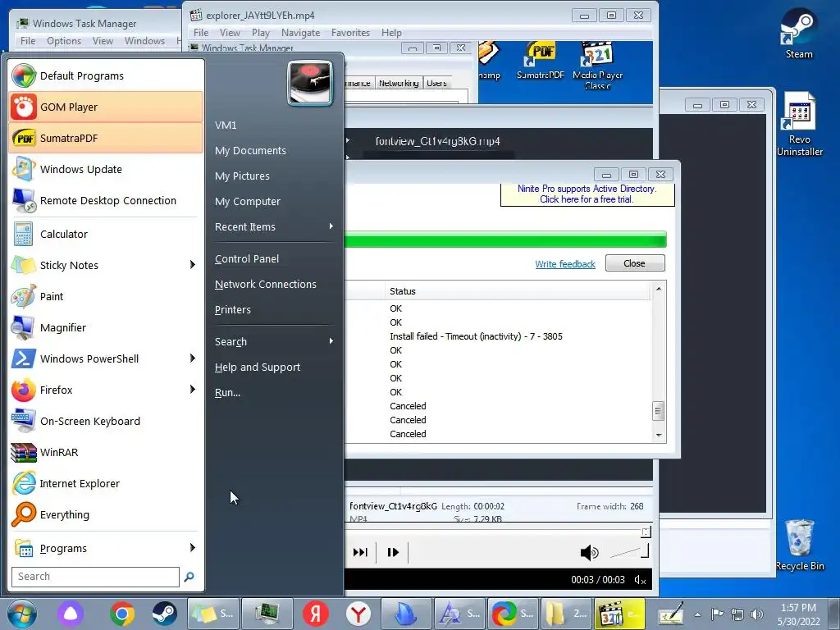Image resolution: width=840 pixels, height=630 pixels.
Task: Expand Sticky Notes submenu arrow
Action: click(192, 265)
